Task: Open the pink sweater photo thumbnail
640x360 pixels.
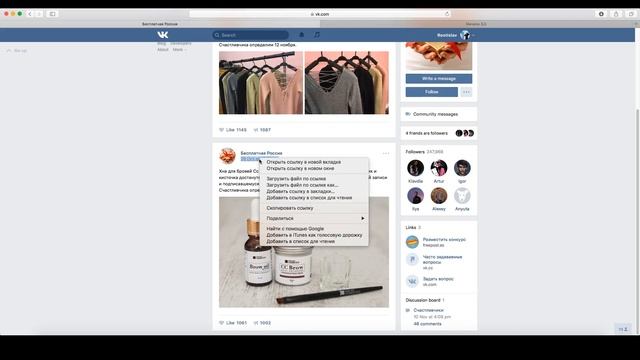Action: tap(261, 82)
